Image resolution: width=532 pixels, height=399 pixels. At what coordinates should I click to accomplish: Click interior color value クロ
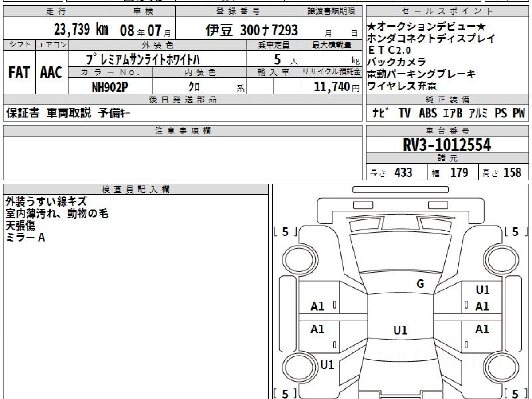pyautogui.click(x=194, y=87)
